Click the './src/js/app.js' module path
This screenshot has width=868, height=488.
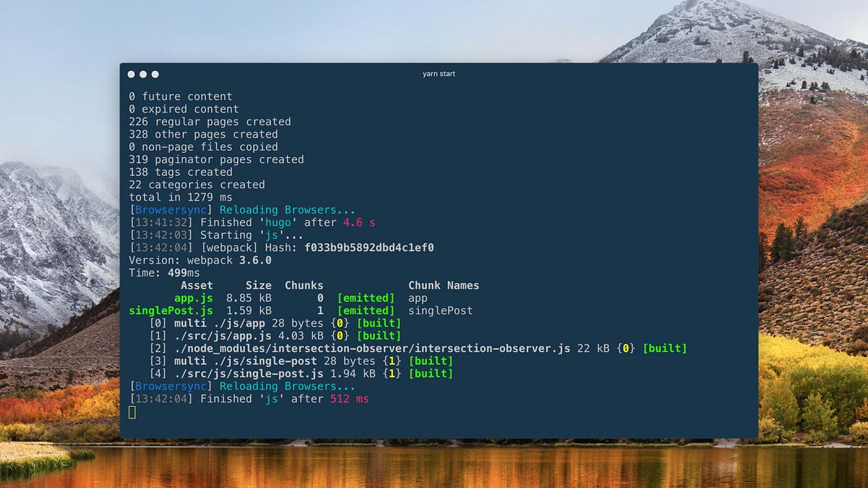pos(223,336)
